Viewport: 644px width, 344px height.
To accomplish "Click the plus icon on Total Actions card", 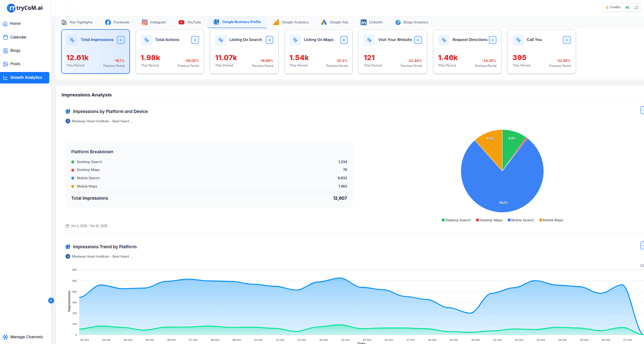I will pos(195,40).
